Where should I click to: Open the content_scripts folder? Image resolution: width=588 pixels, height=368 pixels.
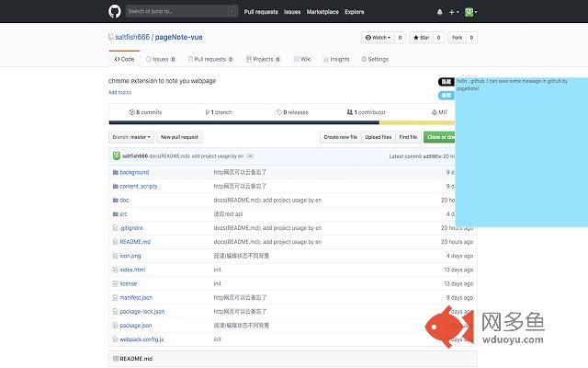tap(139, 186)
